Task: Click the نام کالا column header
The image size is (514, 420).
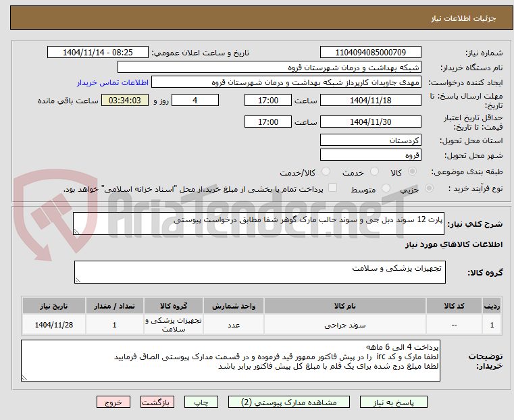Action: coord(345,306)
